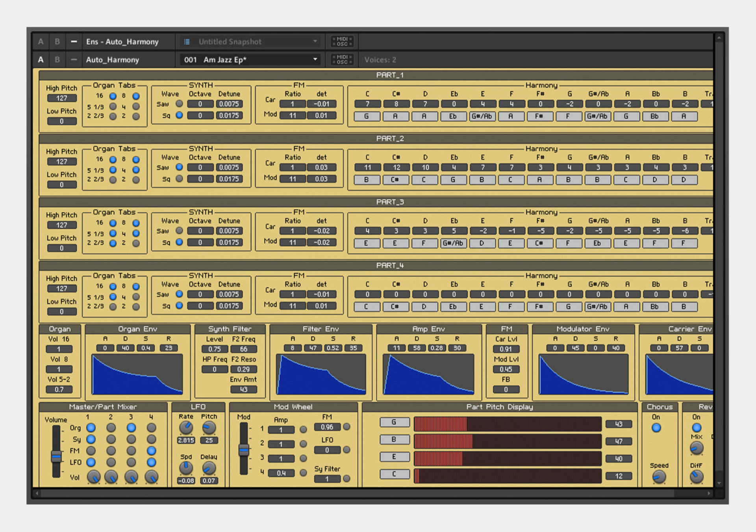Click the ensemble MIDI OSC indicator icon
The image size is (756, 532).
(x=342, y=41)
